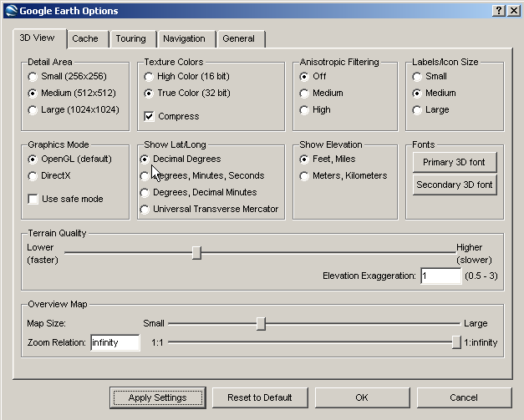The width and height of the screenshot is (524, 420).
Task: Select Medium (512x512) detail area
Action: tap(72, 94)
